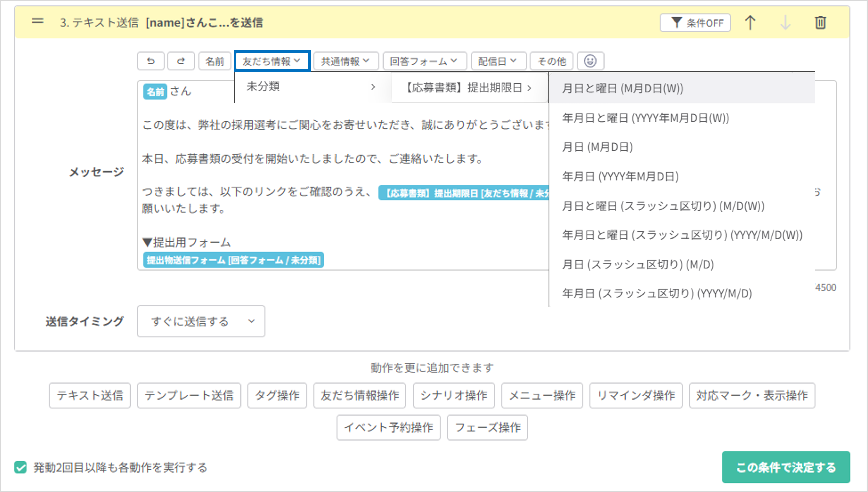Click the 名前 insert button

pyautogui.click(x=215, y=61)
